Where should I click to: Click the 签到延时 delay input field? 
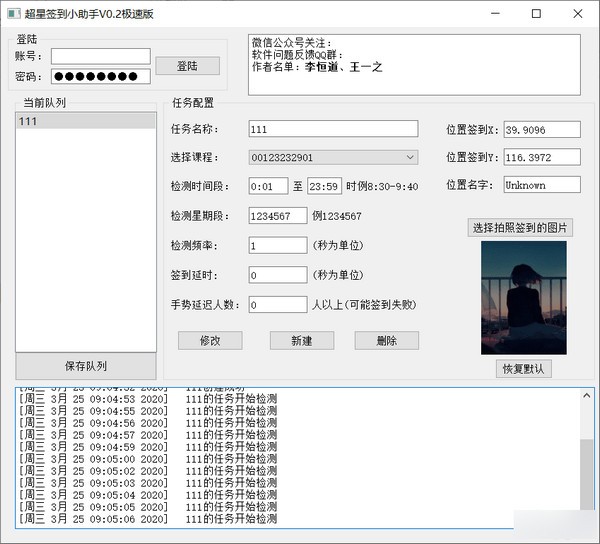click(278, 275)
